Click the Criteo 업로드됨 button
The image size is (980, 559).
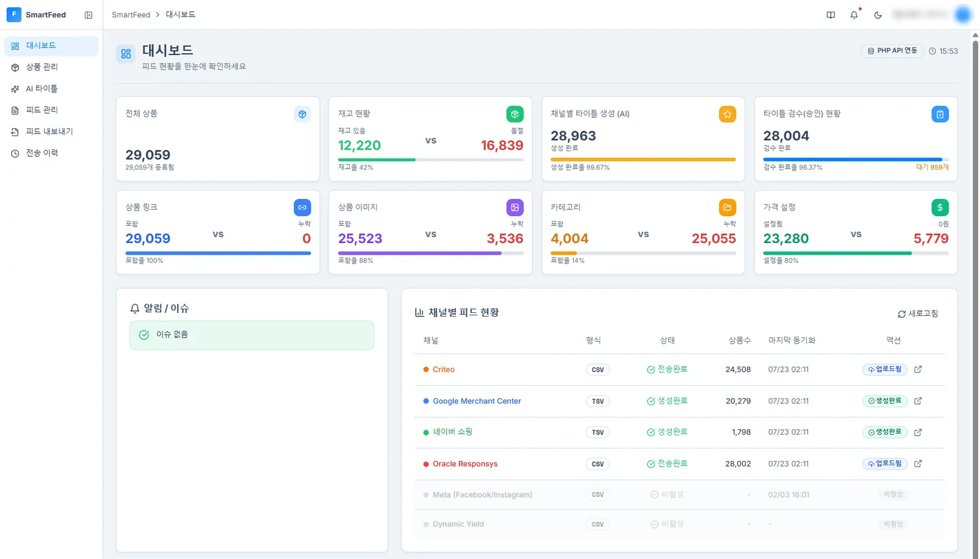[884, 369]
